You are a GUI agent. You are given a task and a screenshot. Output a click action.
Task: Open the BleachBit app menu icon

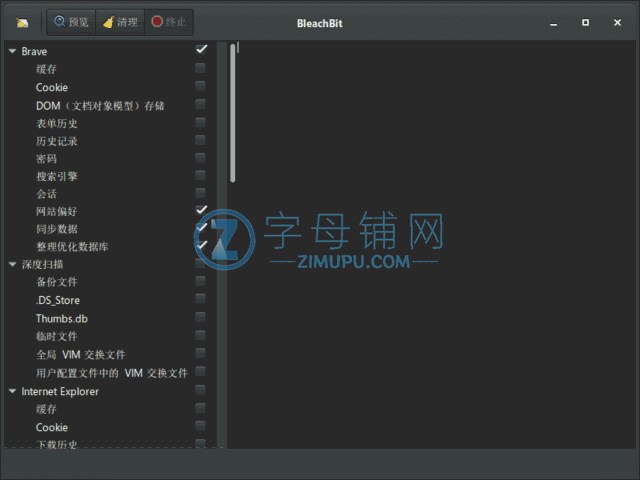pyautogui.click(x=22, y=22)
